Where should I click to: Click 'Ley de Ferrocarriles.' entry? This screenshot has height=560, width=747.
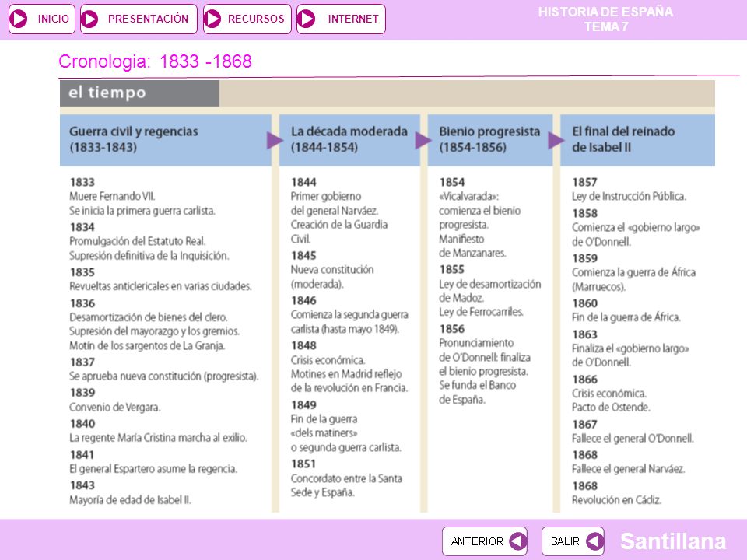pos(481,312)
